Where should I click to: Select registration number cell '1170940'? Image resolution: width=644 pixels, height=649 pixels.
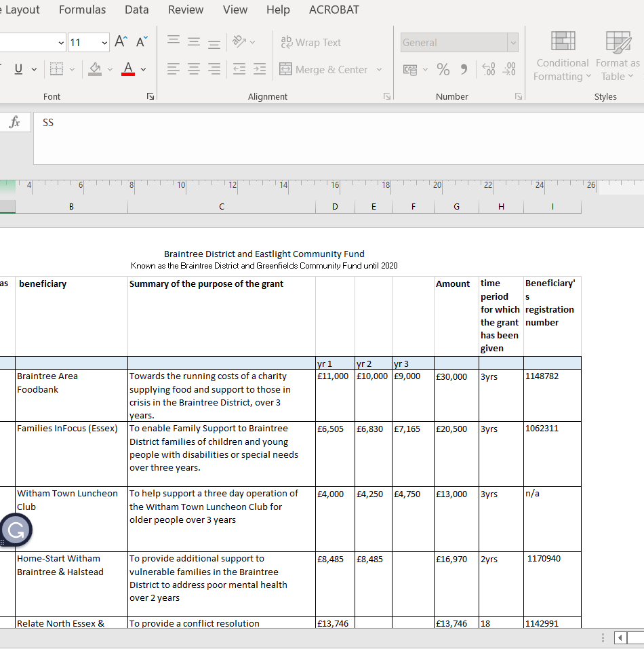point(552,585)
